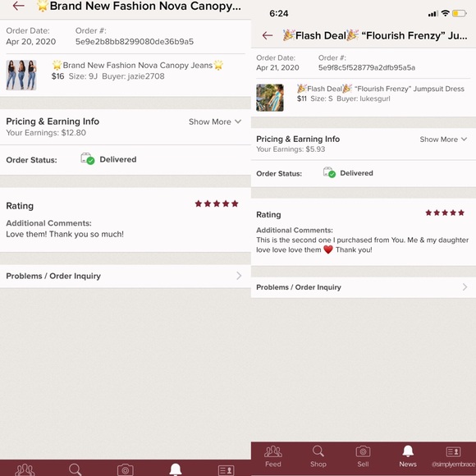The image size is (476, 476).
Task: Select order number 5e9e2b8bb8299080de36b9a5
Action: [135, 42]
